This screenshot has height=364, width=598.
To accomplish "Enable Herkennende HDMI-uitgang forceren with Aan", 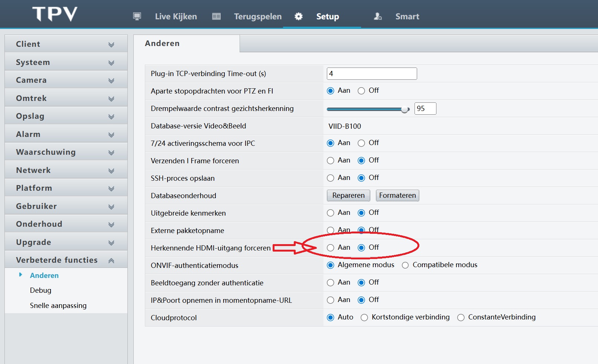I will [x=331, y=248].
